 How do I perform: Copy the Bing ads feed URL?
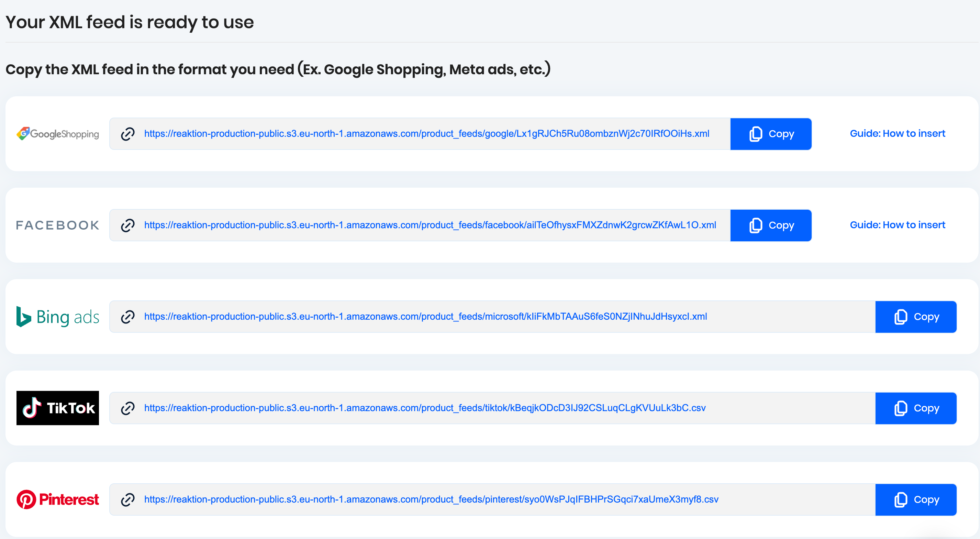tap(916, 317)
